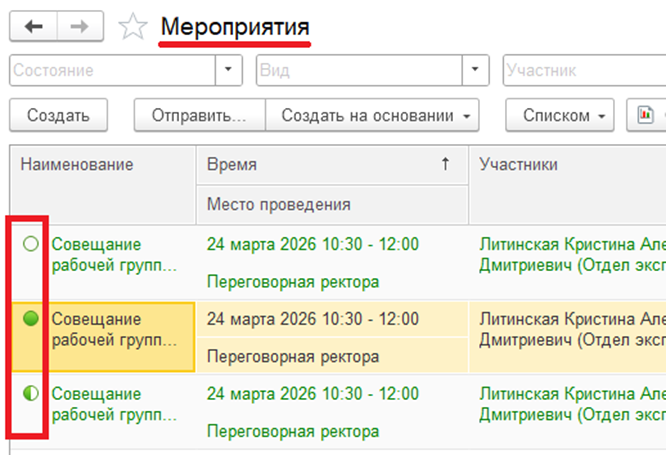Click the forward navigation arrow

(81, 27)
